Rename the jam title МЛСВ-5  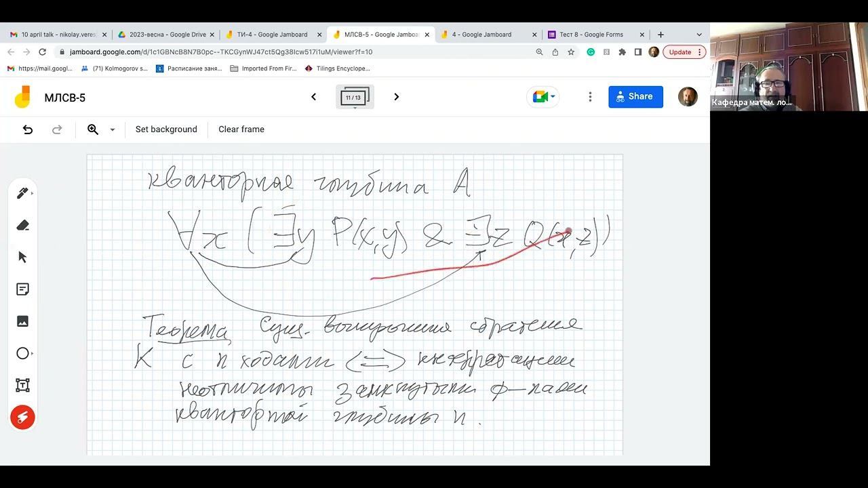click(x=65, y=98)
